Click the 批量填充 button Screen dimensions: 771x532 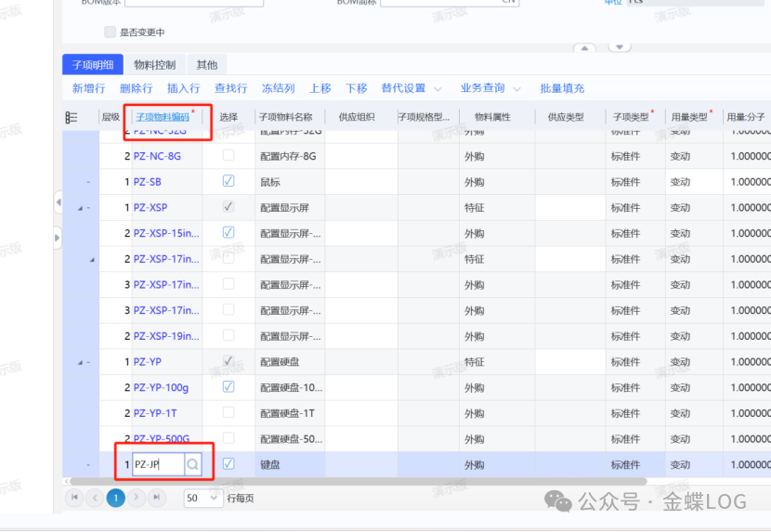point(562,88)
